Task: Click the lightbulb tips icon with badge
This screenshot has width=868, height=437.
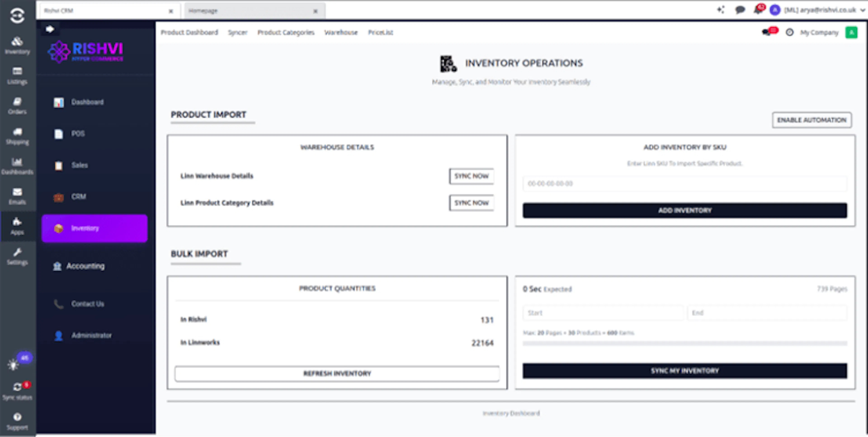Action: tap(14, 364)
